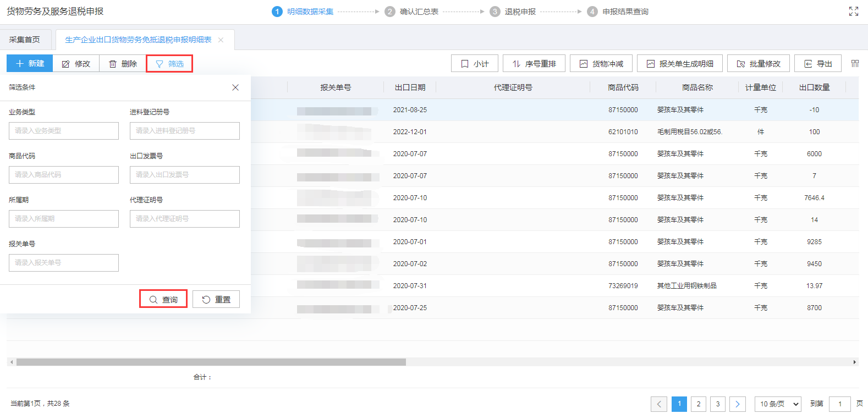This screenshot has height=419, width=868.
Task: Click the 重置 reset button
Action: (216, 299)
